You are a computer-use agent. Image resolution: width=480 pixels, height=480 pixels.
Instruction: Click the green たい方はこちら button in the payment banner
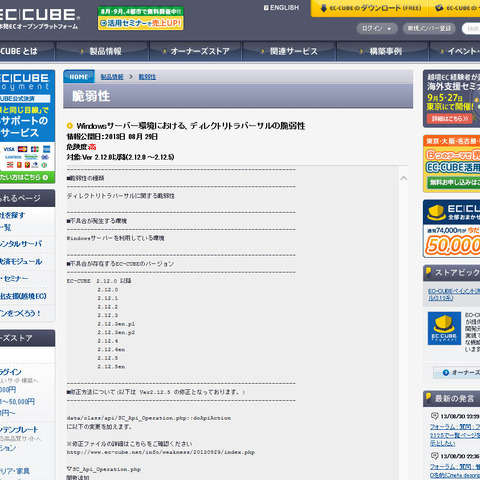[x=27, y=177]
